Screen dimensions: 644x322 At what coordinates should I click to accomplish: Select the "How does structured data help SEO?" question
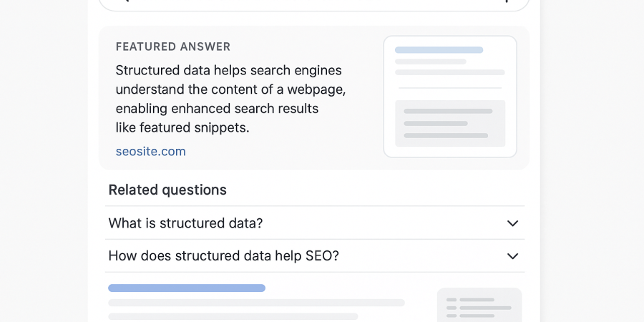223,256
